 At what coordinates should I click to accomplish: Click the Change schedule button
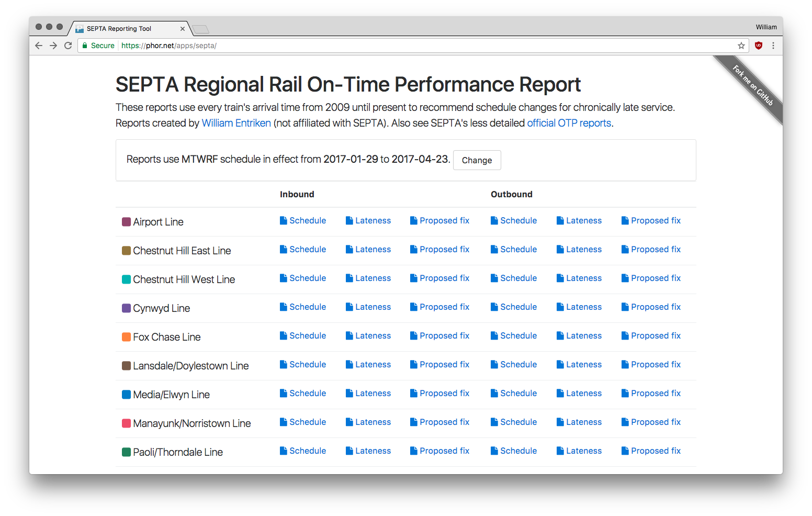coord(477,160)
